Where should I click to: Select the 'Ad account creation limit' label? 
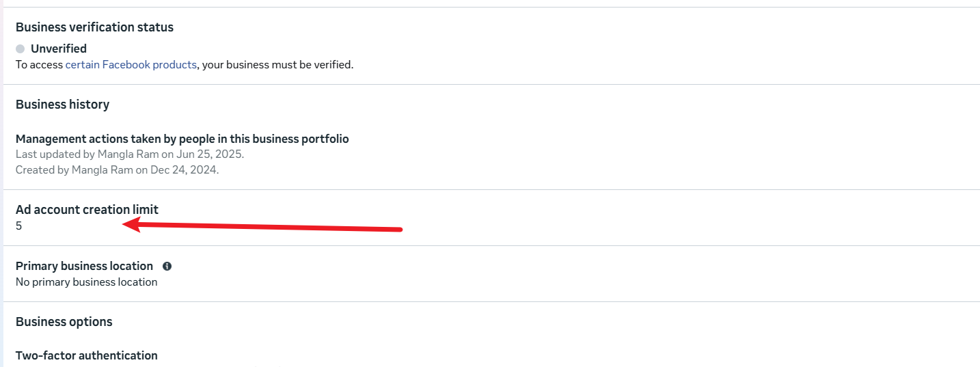(x=87, y=210)
